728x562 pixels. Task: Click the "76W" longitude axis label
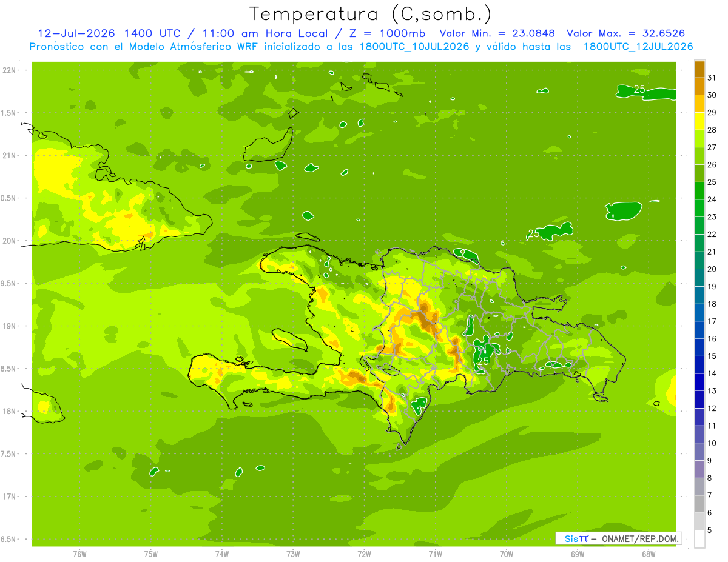click(79, 554)
